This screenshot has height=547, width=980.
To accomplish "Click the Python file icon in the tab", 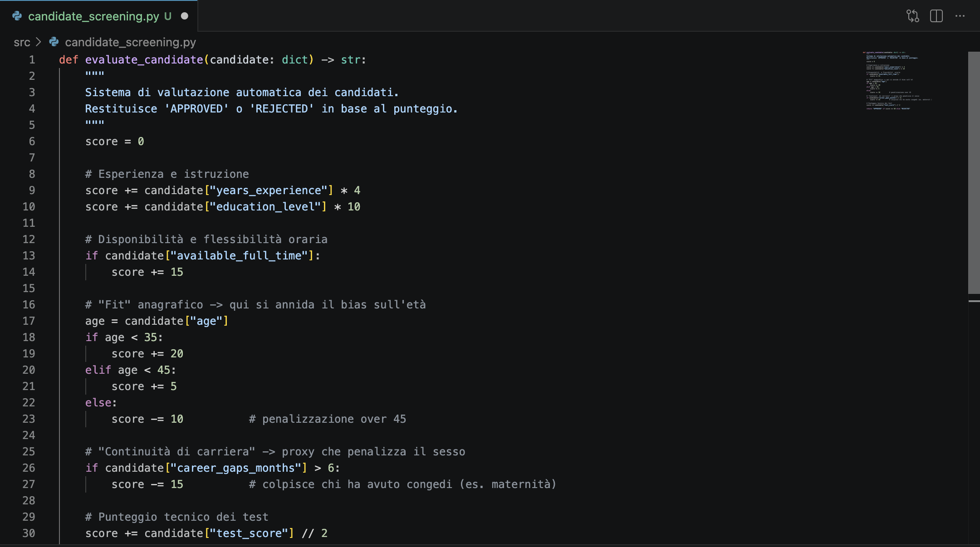I will 17,16.
